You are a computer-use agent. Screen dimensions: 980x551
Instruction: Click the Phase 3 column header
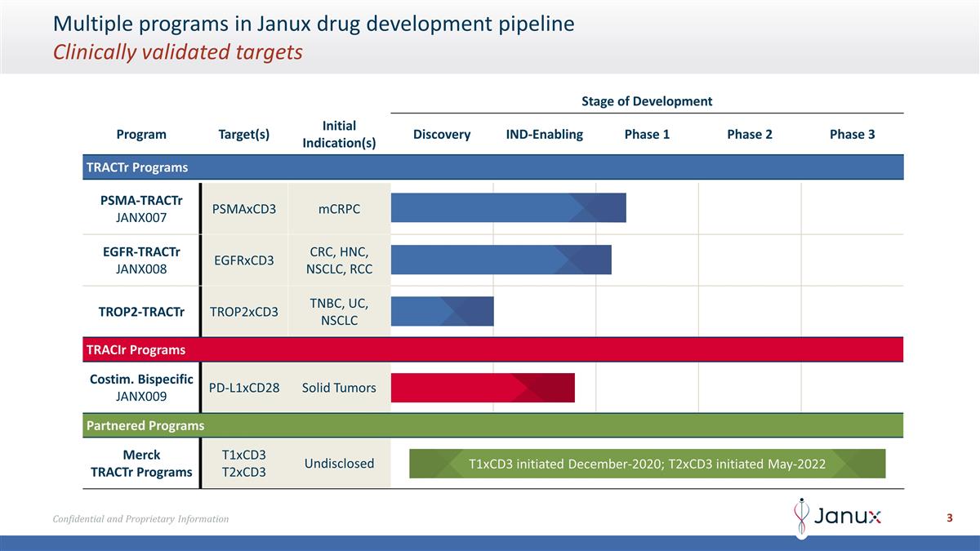[852, 134]
